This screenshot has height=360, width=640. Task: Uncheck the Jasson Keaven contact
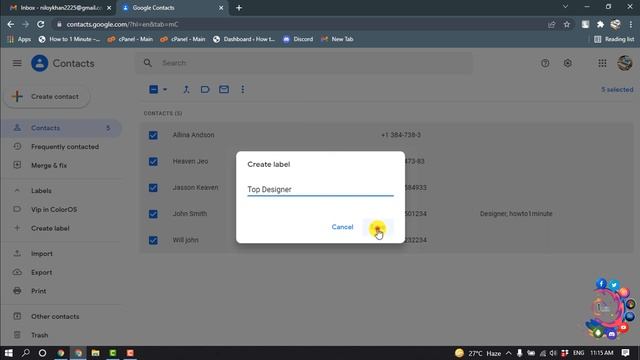click(153, 188)
